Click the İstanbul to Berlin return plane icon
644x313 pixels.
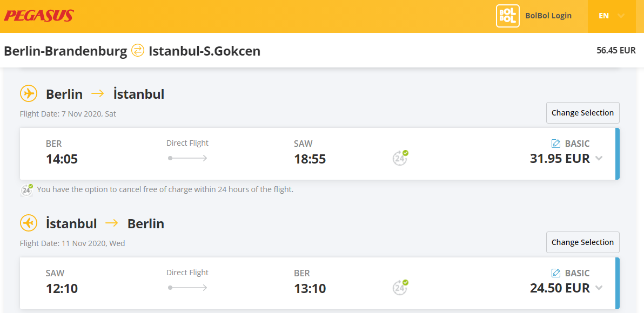point(28,223)
